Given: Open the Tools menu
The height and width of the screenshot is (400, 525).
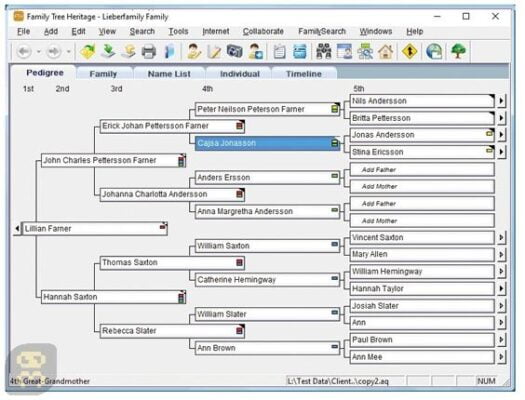Looking at the screenshot, I should pos(178,31).
